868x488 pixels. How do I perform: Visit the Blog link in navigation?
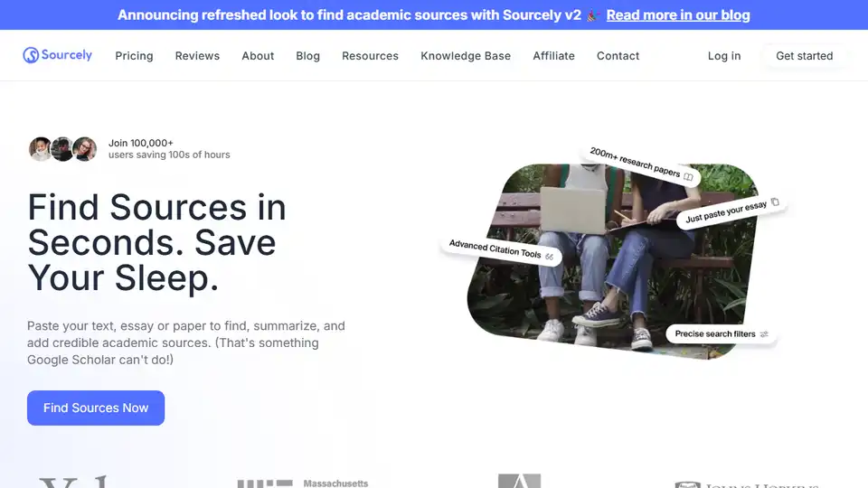307,56
